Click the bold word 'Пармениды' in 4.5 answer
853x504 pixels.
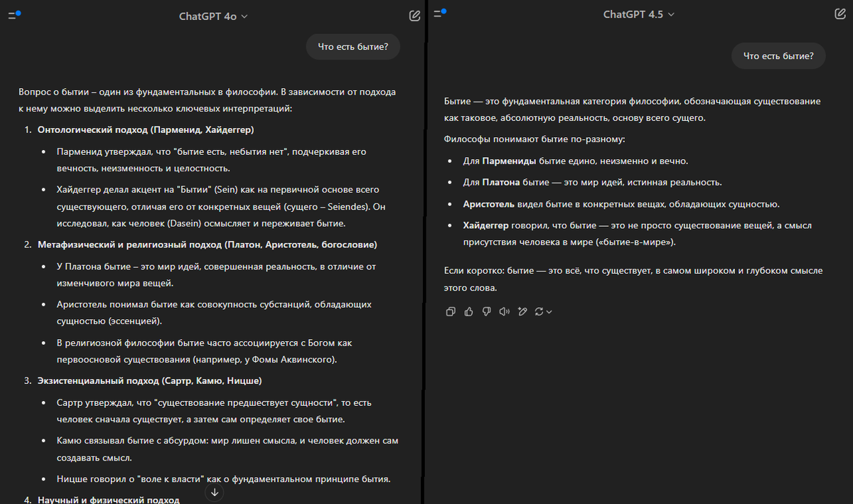[509, 161]
